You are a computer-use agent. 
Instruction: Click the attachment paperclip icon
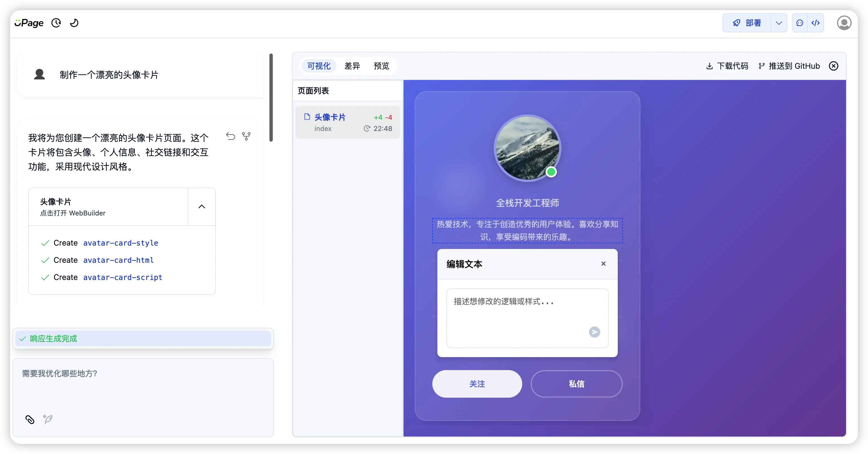coord(30,419)
